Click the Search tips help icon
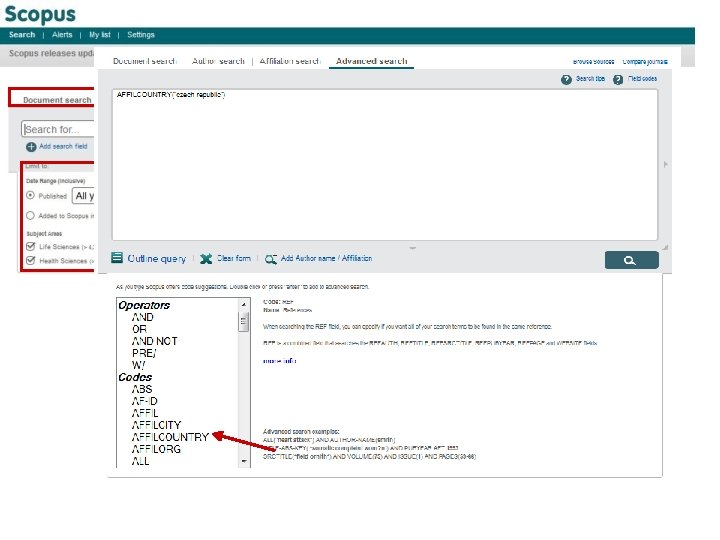 566,79
